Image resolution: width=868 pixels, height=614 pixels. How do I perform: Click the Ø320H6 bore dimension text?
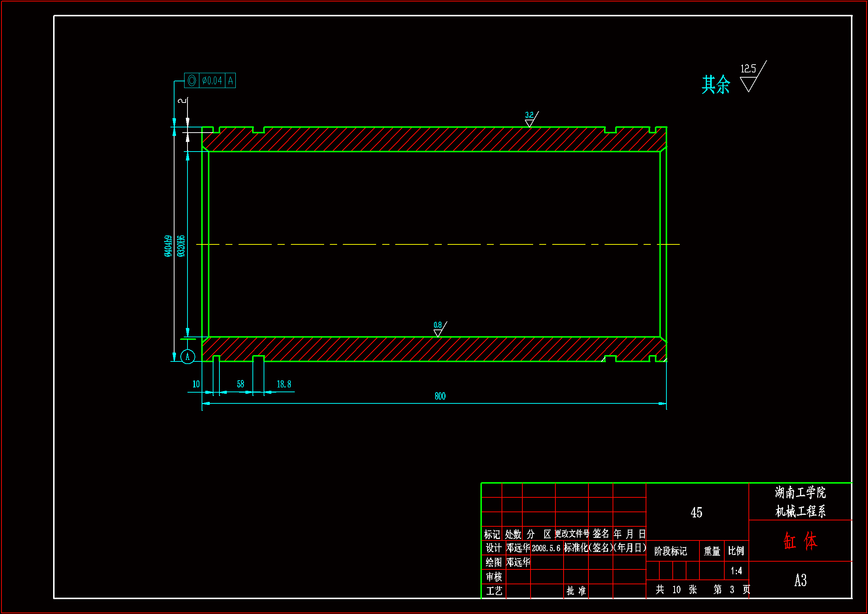(x=181, y=246)
